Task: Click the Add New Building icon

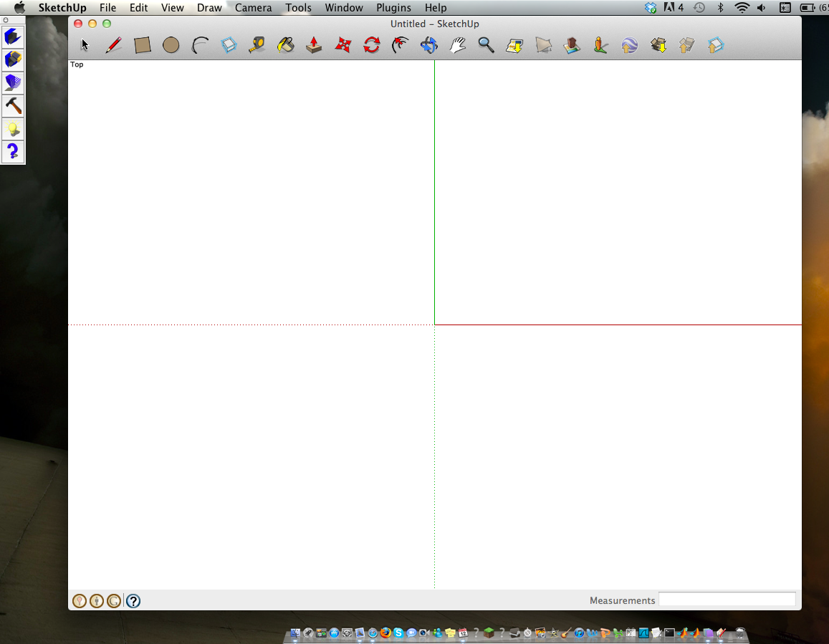Action: (x=572, y=45)
